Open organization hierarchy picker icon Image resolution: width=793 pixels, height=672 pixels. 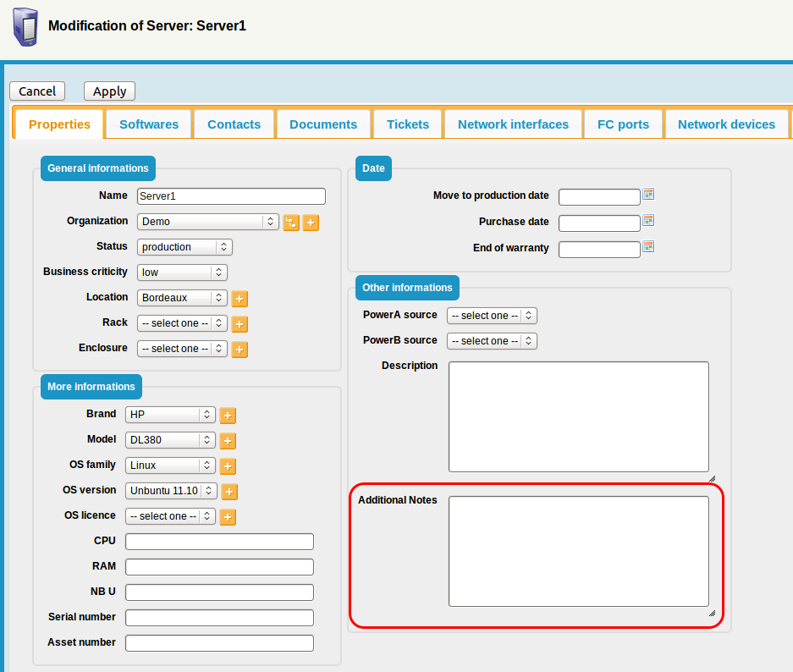tap(291, 223)
